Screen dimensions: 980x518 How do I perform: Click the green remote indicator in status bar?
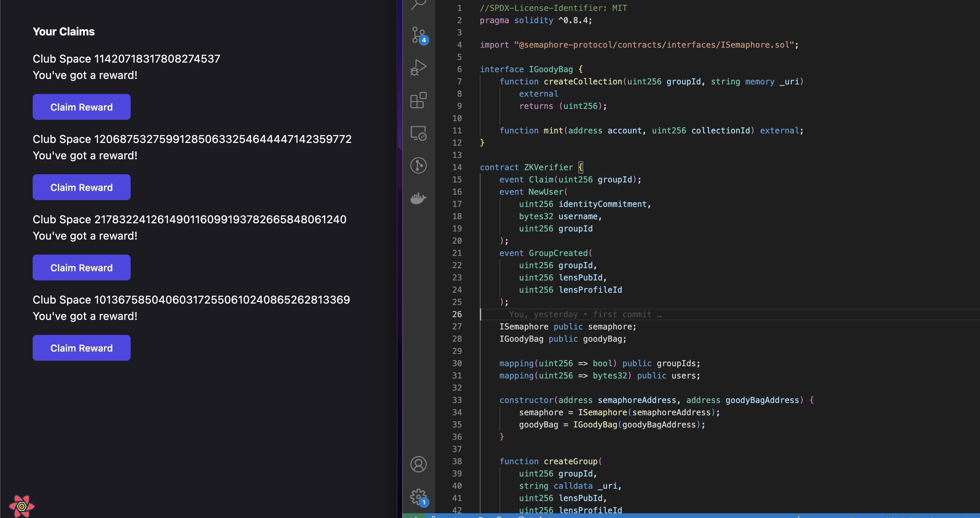click(x=414, y=516)
